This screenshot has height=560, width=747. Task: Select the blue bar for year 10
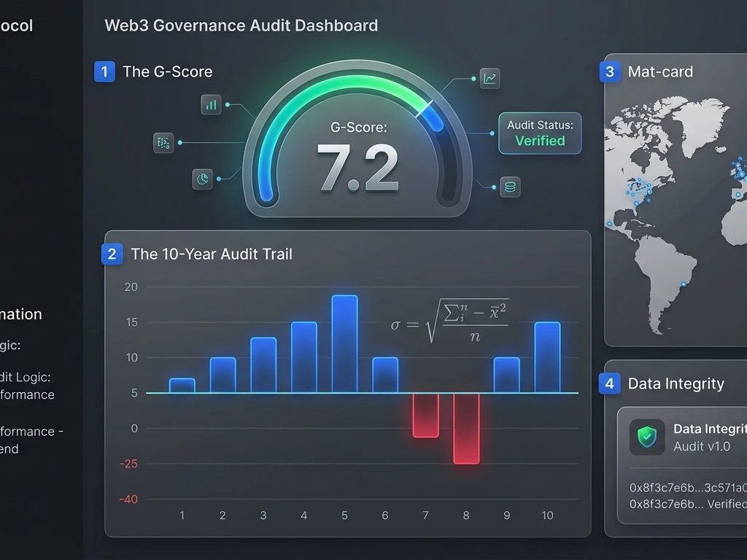point(547,357)
